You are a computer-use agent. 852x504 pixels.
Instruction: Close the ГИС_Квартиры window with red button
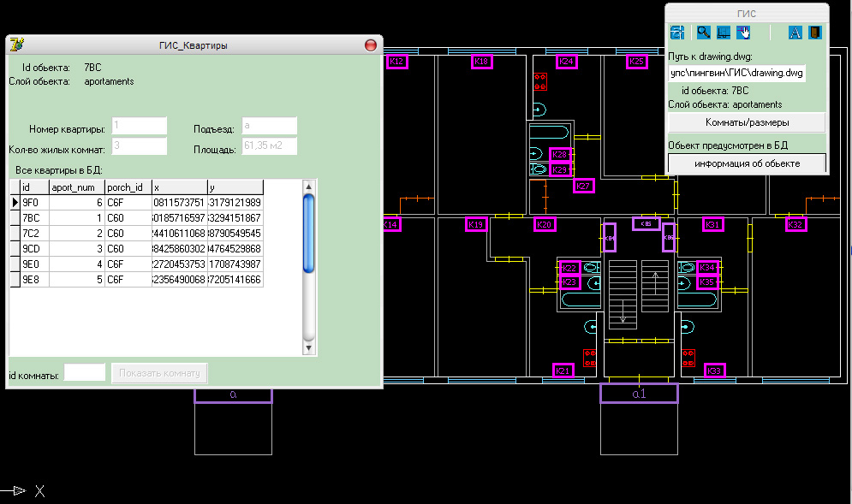(x=371, y=45)
